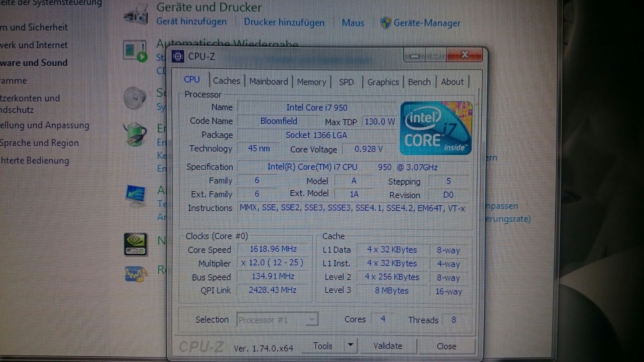Viewport: 644px width, 362px height.
Task: Click the Automatische Wiedergabe icon
Action: click(x=135, y=51)
